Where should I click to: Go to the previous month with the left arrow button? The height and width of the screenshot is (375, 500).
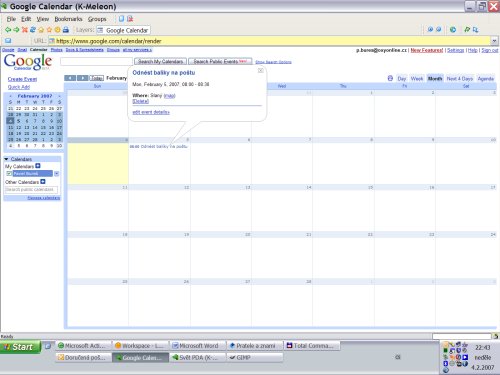pyautogui.click(x=70, y=78)
